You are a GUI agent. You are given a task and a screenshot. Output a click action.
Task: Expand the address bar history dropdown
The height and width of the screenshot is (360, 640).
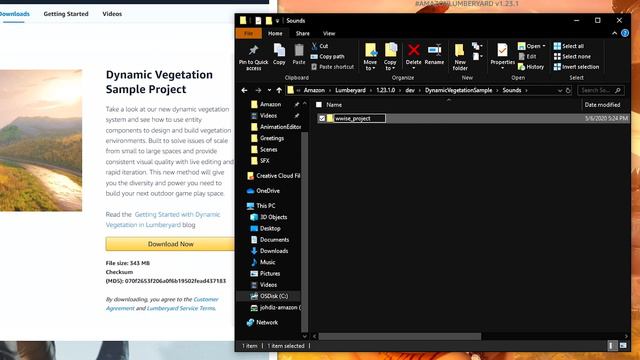560,90
